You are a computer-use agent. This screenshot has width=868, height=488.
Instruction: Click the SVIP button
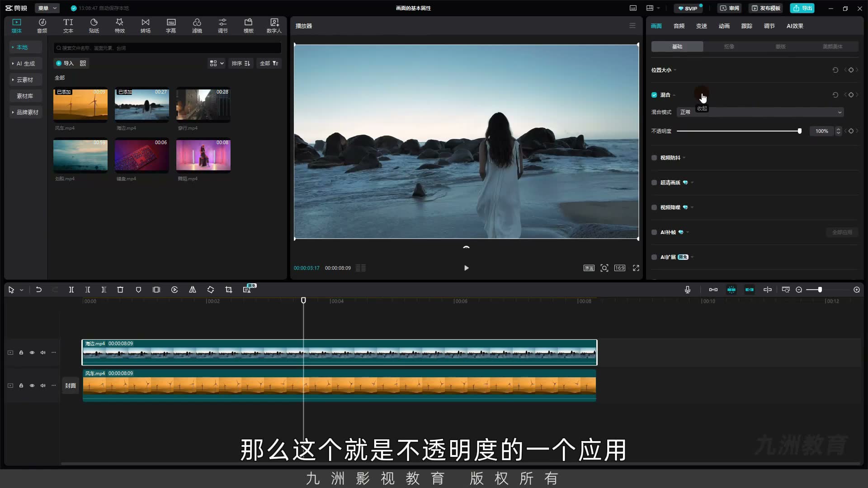click(688, 8)
